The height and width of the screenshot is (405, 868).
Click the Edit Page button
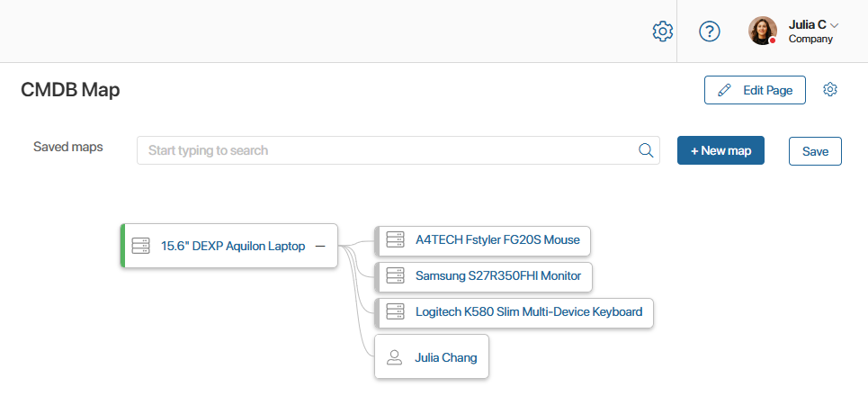coord(755,90)
